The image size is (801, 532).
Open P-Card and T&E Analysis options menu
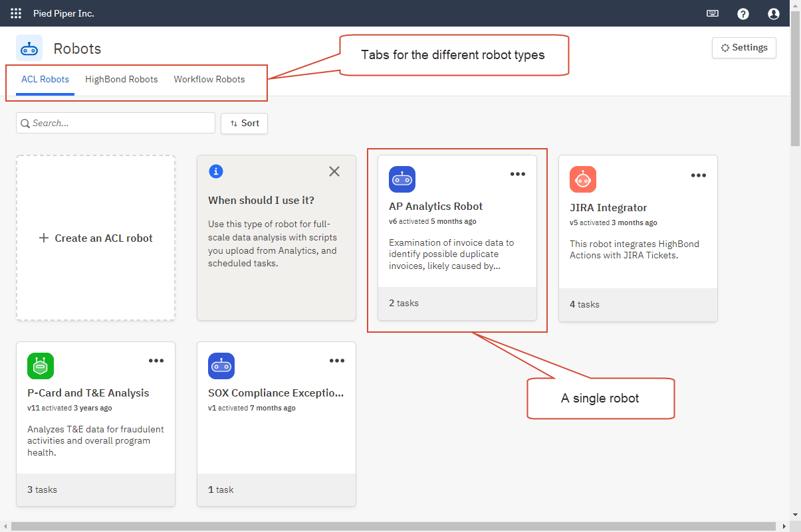pyautogui.click(x=156, y=361)
